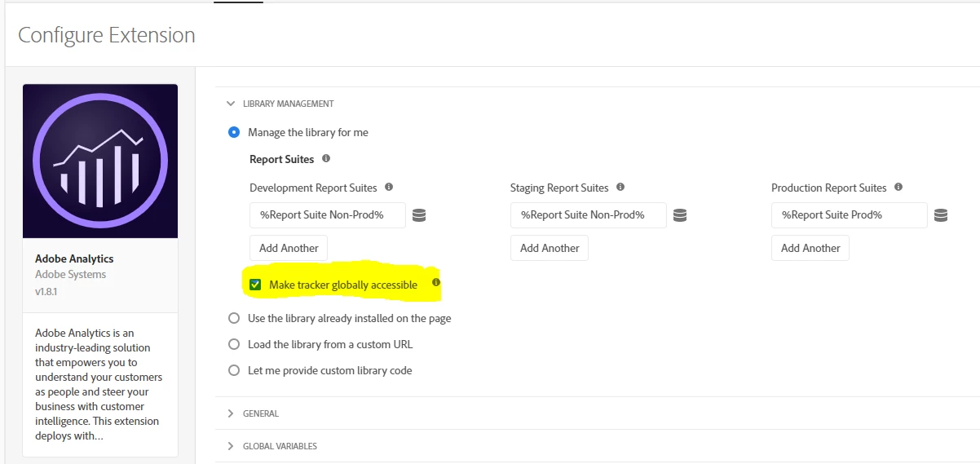This screenshot has height=464, width=980.
Task: Open data element picker for Production suite
Action: 941,215
